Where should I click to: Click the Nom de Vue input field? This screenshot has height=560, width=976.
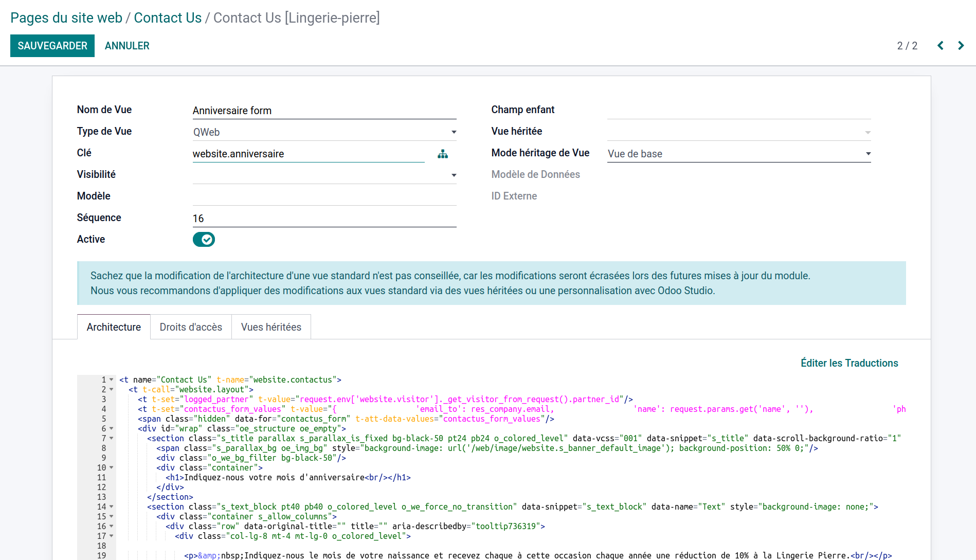(324, 111)
